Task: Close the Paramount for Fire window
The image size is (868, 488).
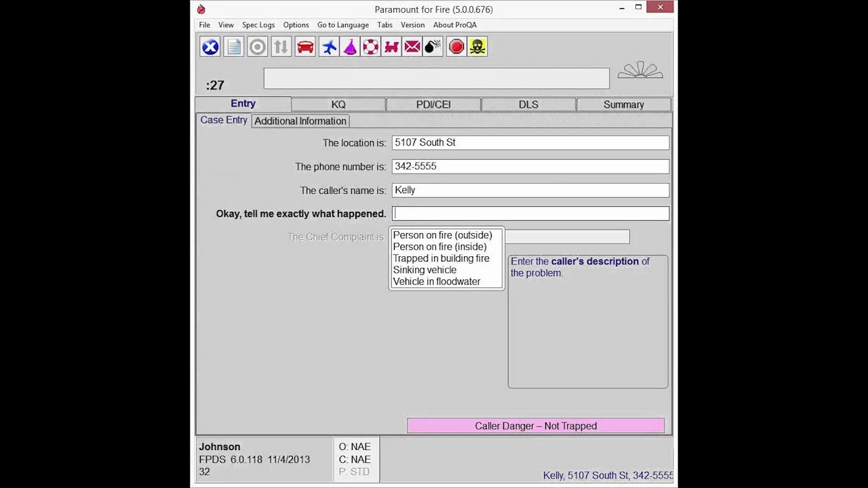Action: 660,7
